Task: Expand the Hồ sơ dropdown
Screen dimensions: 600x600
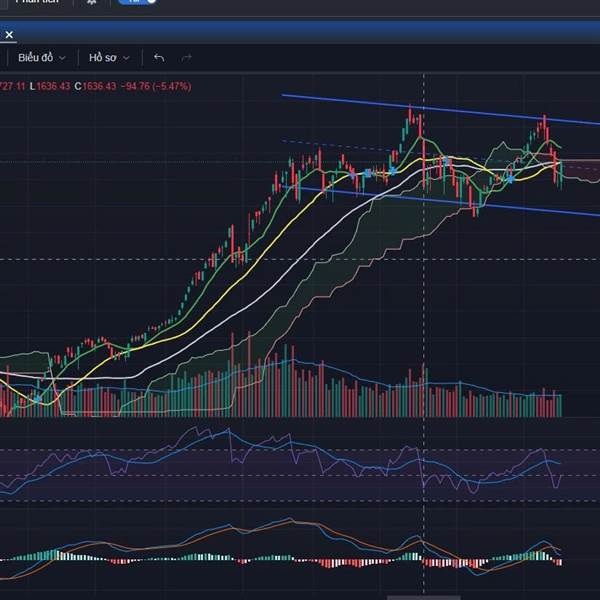Action: pos(109,58)
